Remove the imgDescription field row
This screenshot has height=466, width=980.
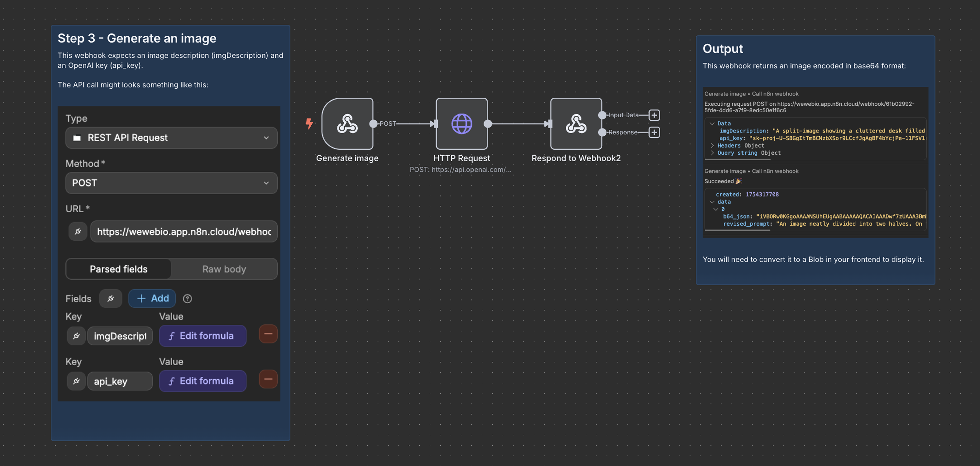click(268, 334)
